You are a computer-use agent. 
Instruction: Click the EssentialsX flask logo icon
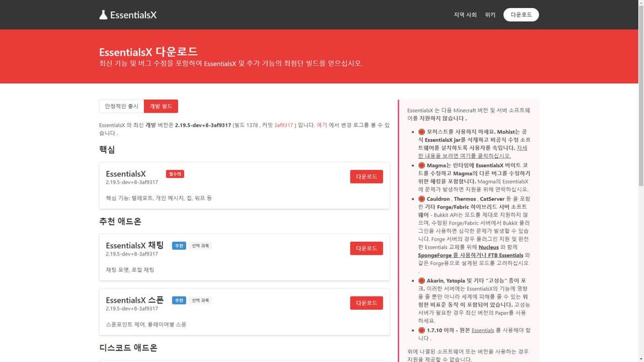(104, 14)
